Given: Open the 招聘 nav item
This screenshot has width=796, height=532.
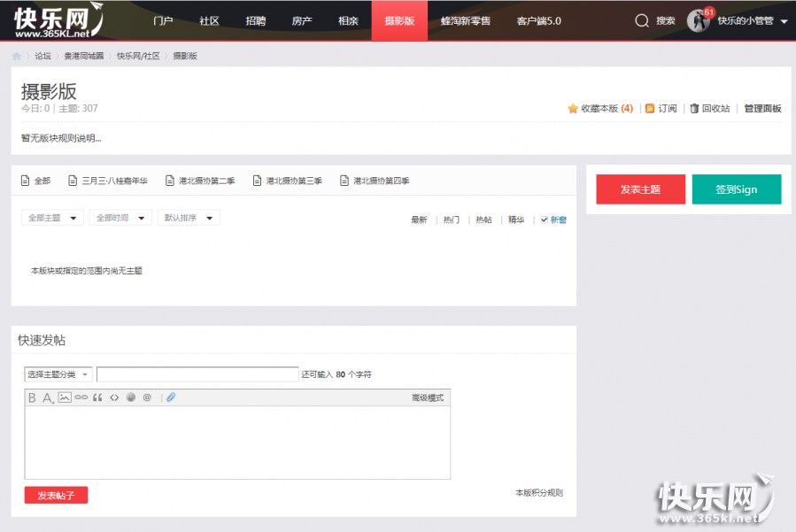Looking at the screenshot, I should tap(255, 21).
